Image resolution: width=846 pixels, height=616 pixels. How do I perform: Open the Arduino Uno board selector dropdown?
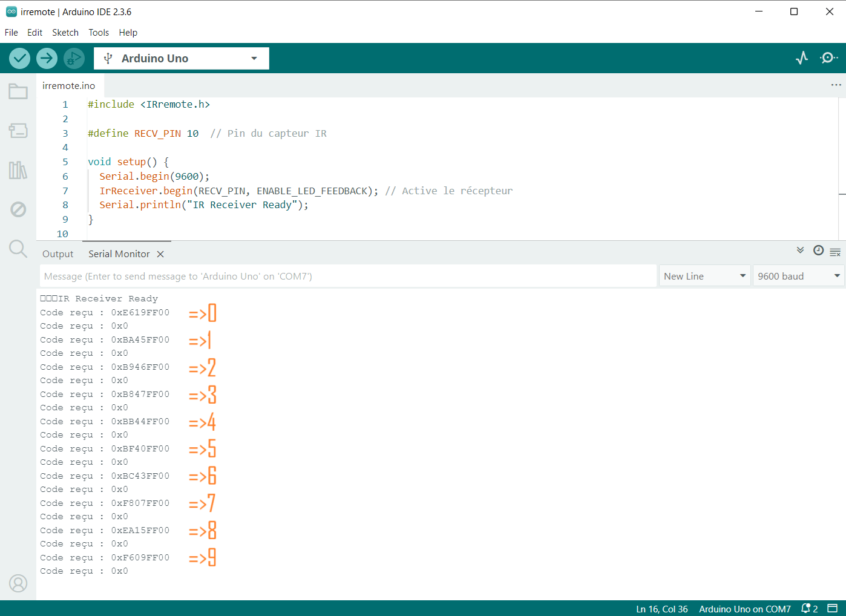182,58
